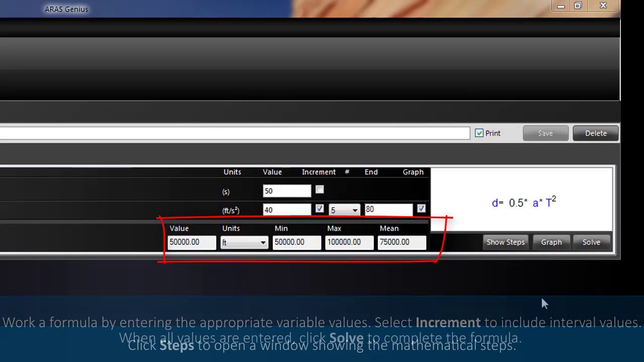Screen dimensions: 644x362
Task: Click the Max field 100000.00
Action: (349, 242)
